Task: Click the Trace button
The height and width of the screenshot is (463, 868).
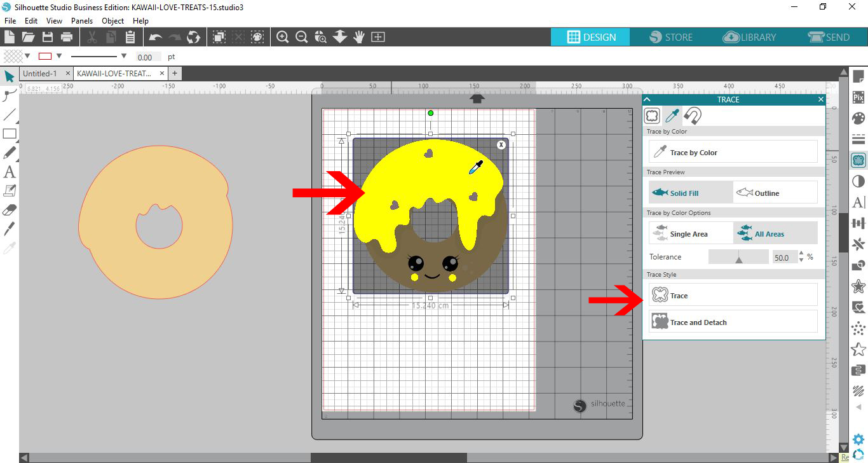Action: pos(733,295)
